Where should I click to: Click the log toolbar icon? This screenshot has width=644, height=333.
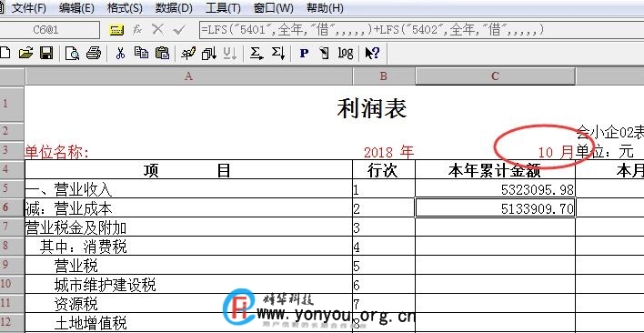tap(346, 53)
